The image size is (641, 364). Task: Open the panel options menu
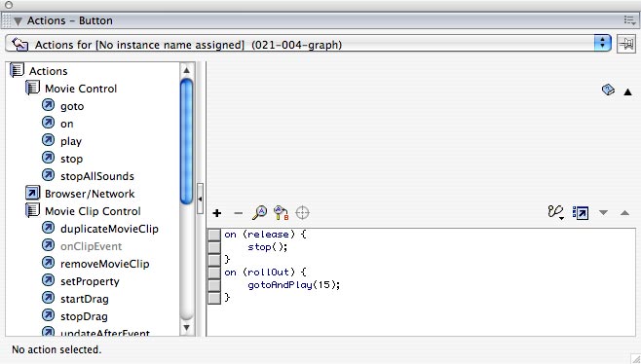[629, 20]
